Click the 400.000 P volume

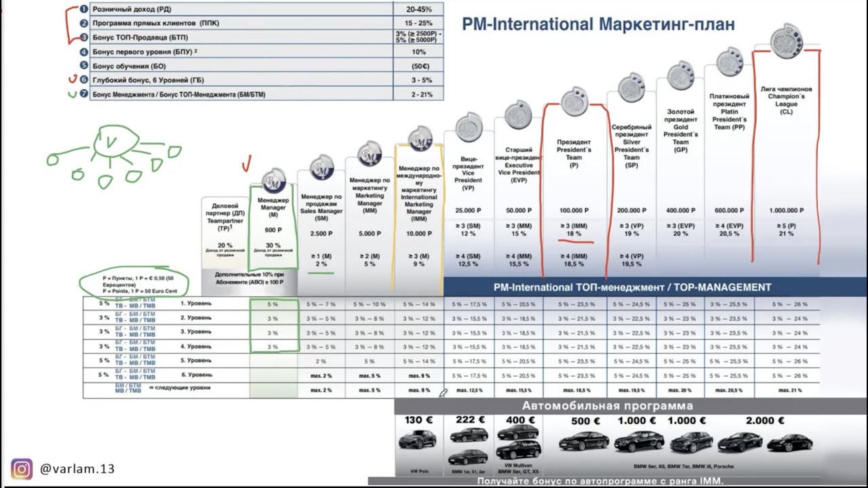pyautogui.click(x=680, y=211)
